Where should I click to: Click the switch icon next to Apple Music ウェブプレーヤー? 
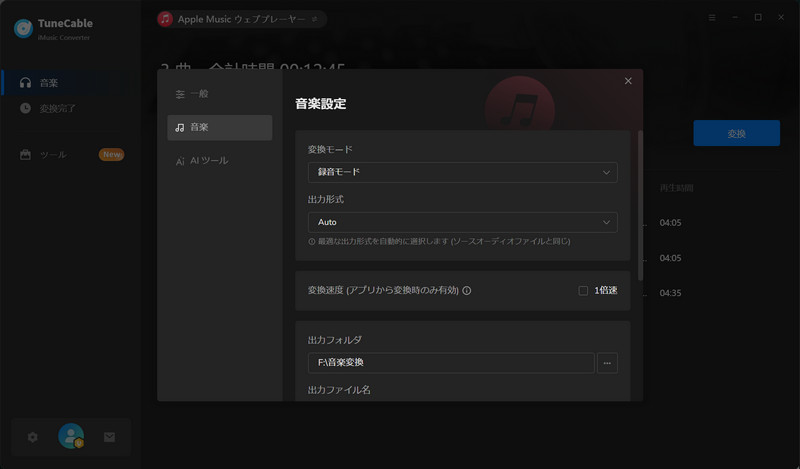(x=315, y=19)
